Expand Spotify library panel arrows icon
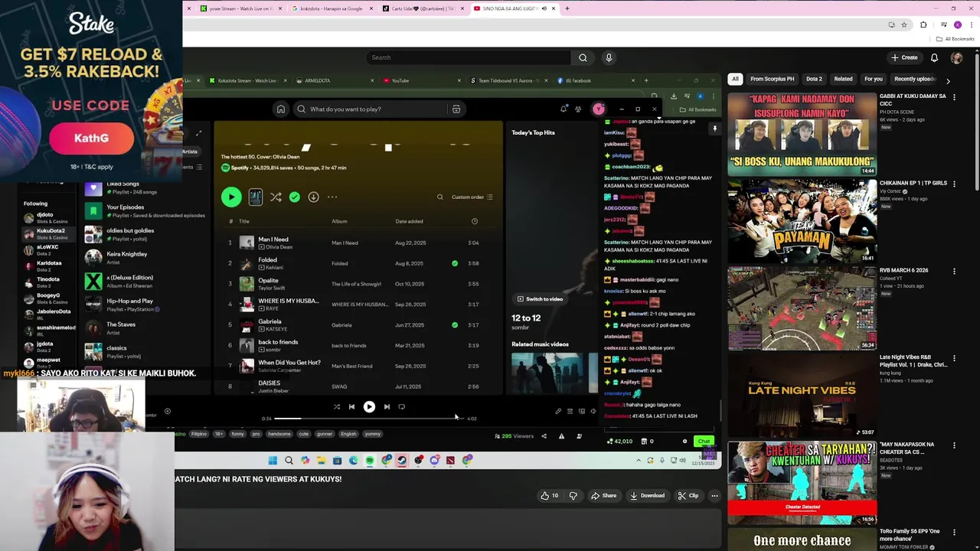This screenshot has width=980, height=551. point(198,133)
